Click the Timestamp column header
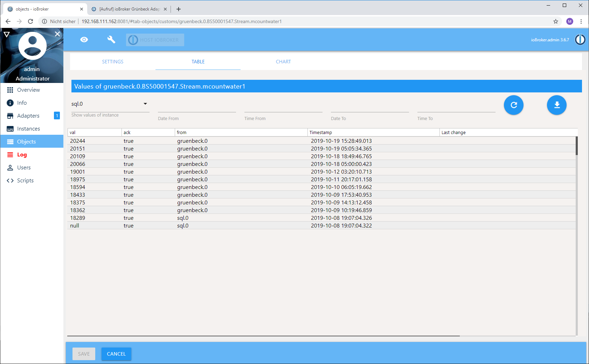This screenshot has width=589, height=364. 374,132
